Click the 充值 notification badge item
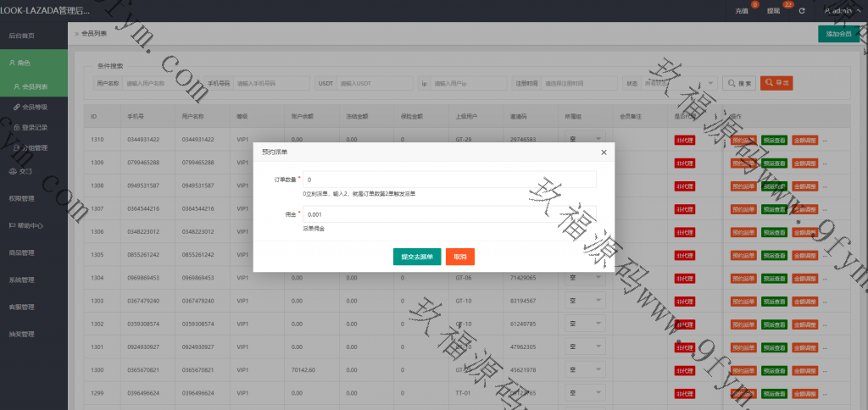The height and width of the screenshot is (410, 868). (x=743, y=11)
